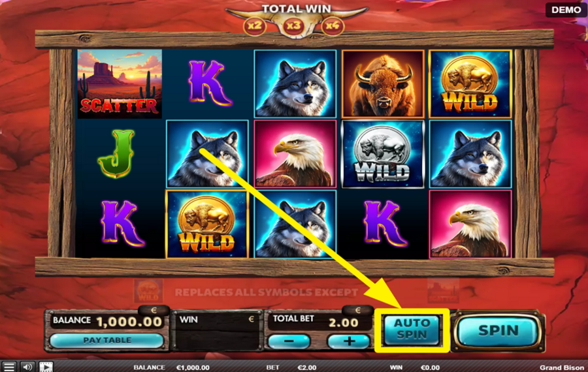Start the Auto Spin mode

click(x=412, y=330)
